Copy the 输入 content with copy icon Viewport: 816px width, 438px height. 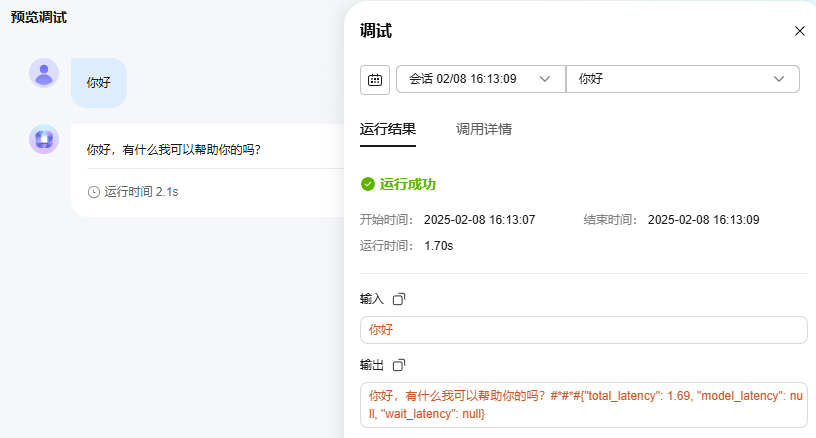[399, 299]
